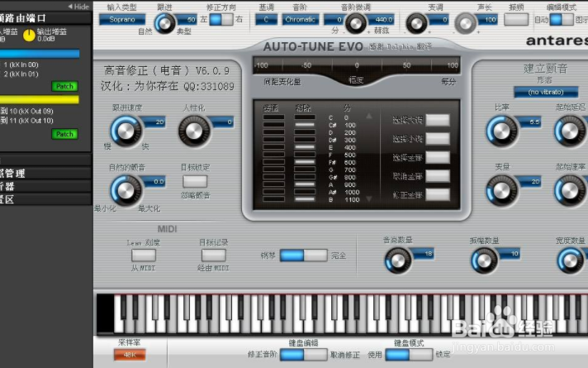588x368 pixels.
Task: Switch 编辑模式 between auto and graphic
Action: coord(562,20)
